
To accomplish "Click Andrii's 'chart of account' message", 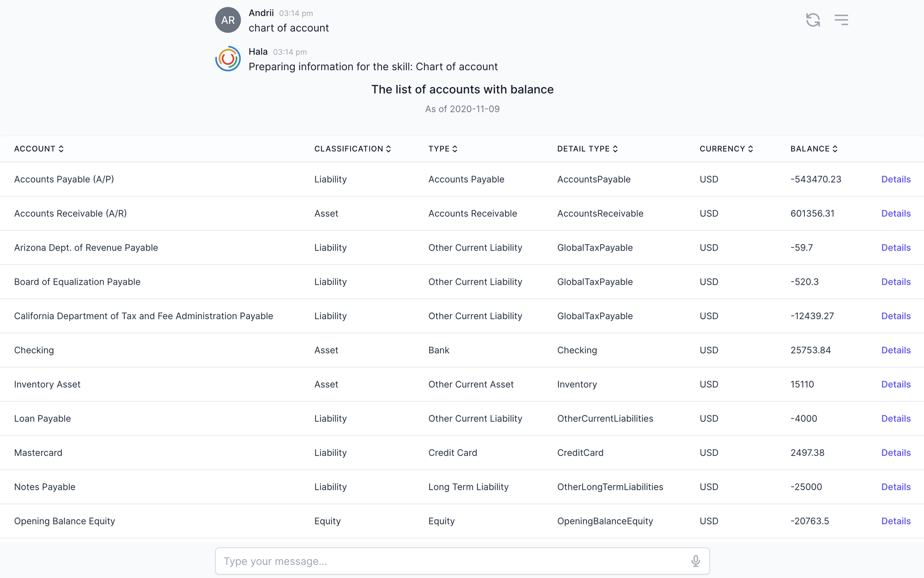I will tap(288, 28).
